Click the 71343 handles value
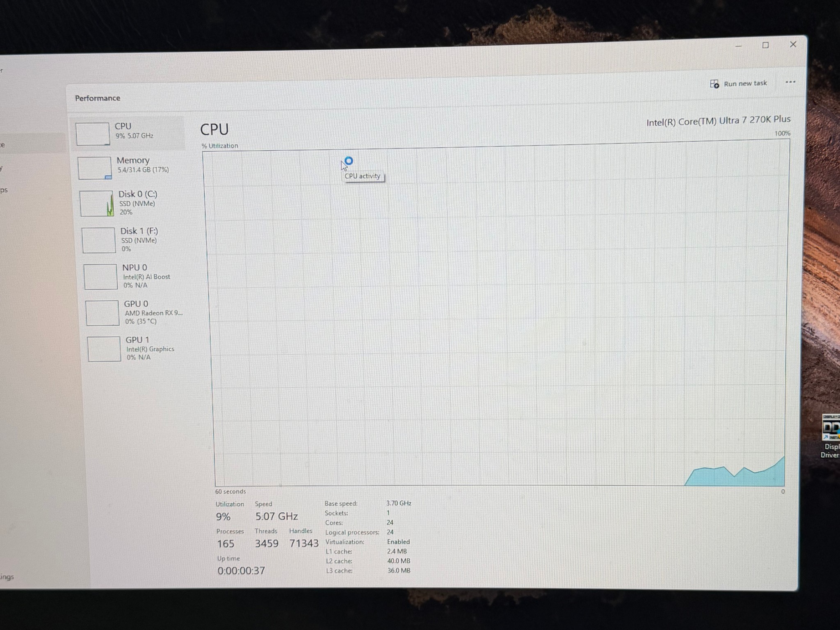 pyautogui.click(x=304, y=543)
